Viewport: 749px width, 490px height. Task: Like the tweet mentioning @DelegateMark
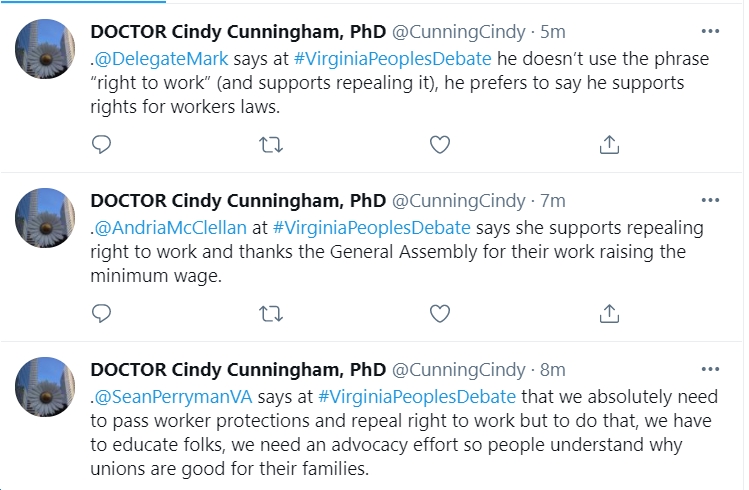click(440, 144)
